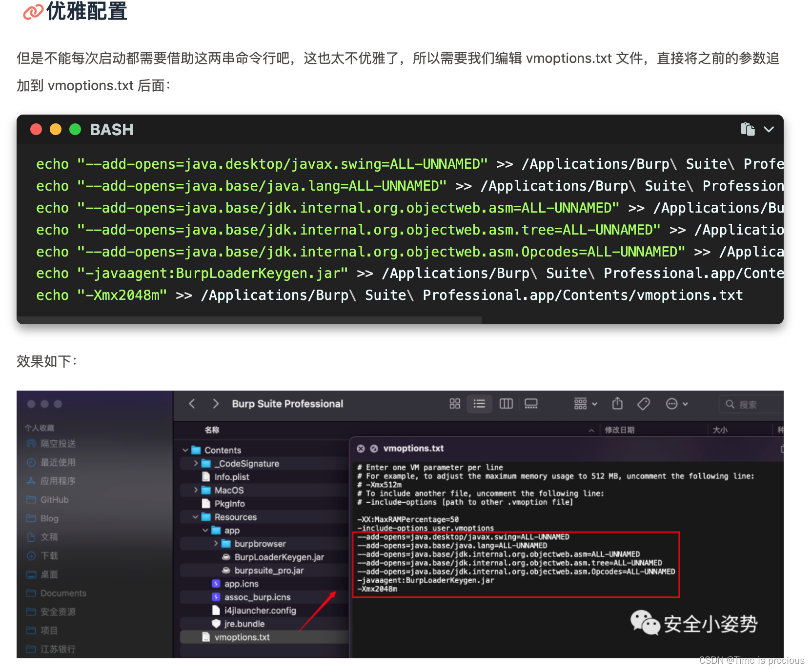Click the code block horizontal scrollbar

(x=249, y=320)
